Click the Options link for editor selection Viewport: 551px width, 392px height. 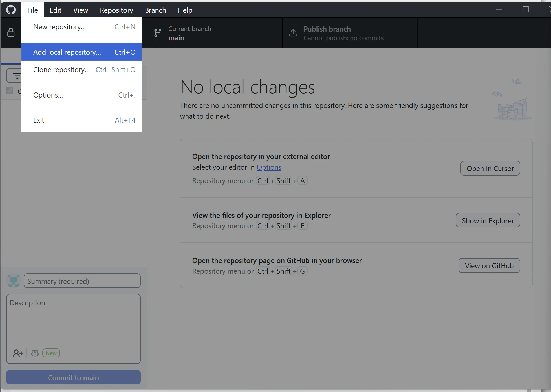point(269,167)
